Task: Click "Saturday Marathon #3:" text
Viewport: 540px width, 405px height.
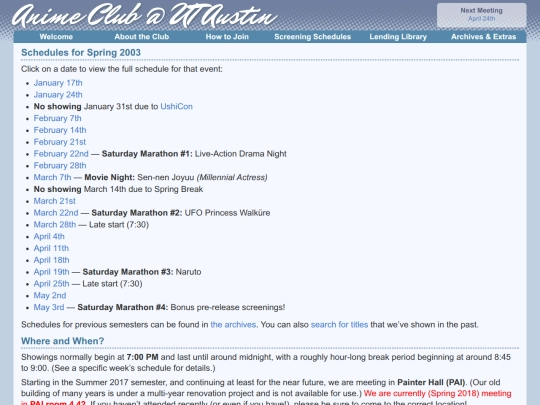Action: [x=128, y=272]
